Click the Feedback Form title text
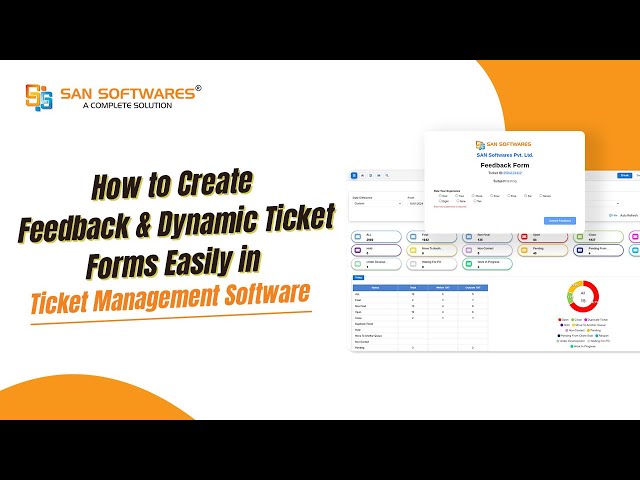Image resolution: width=640 pixels, height=480 pixels. click(504, 165)
